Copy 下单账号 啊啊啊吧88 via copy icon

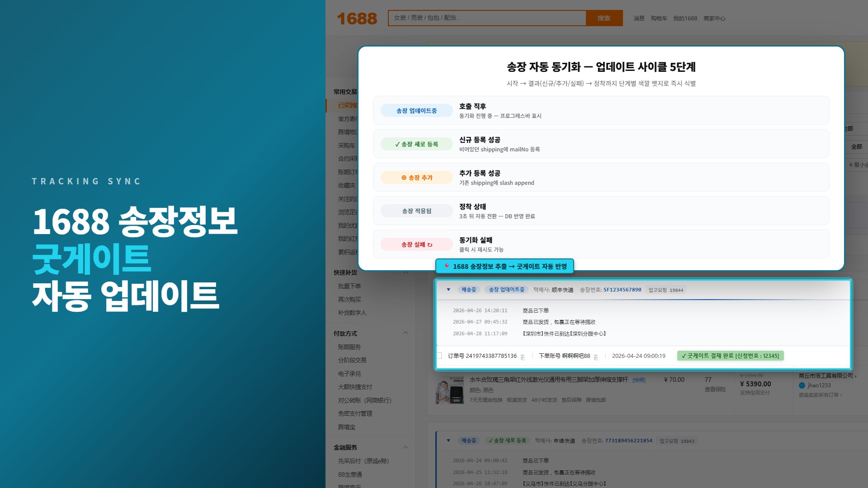tap(596, 357)
